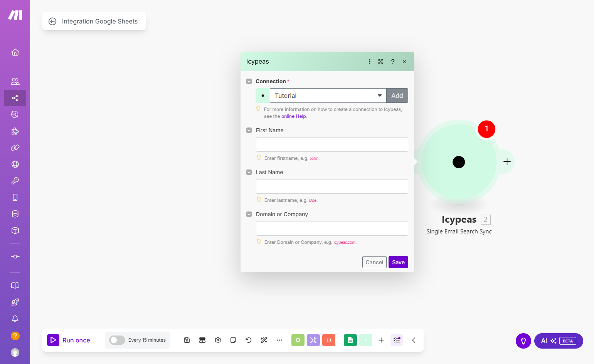
Task: Open Data stores database icon in sidebar
Action: point(15,214)
